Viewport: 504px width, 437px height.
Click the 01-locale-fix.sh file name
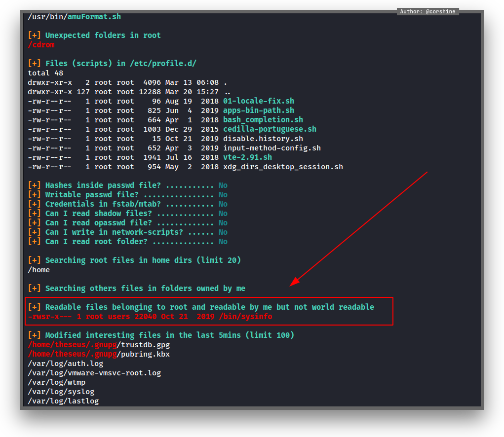(258, 101)
